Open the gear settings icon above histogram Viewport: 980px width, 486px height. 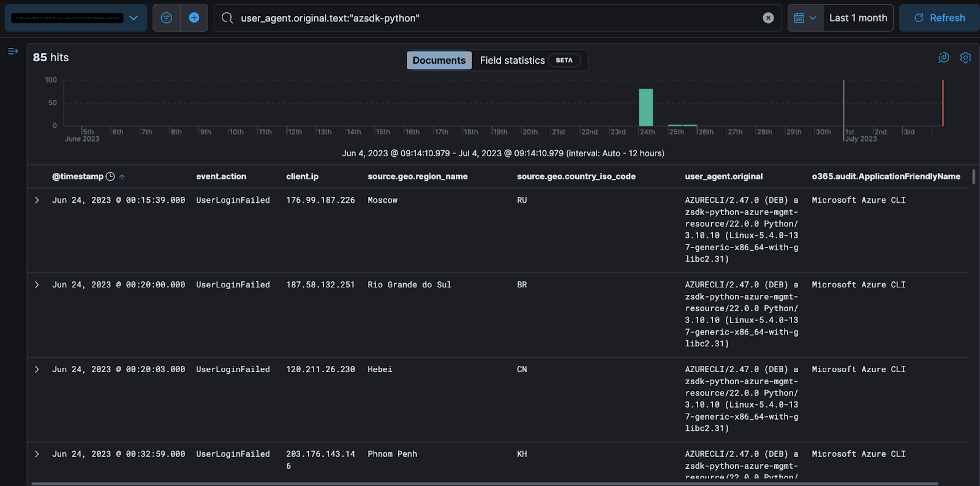pyautogui.click(x=965, y=58)
